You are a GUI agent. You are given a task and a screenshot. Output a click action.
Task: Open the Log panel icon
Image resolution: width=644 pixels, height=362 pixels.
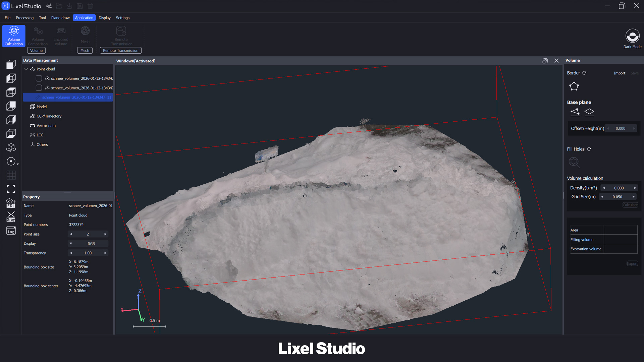click(x=11, y=231)
